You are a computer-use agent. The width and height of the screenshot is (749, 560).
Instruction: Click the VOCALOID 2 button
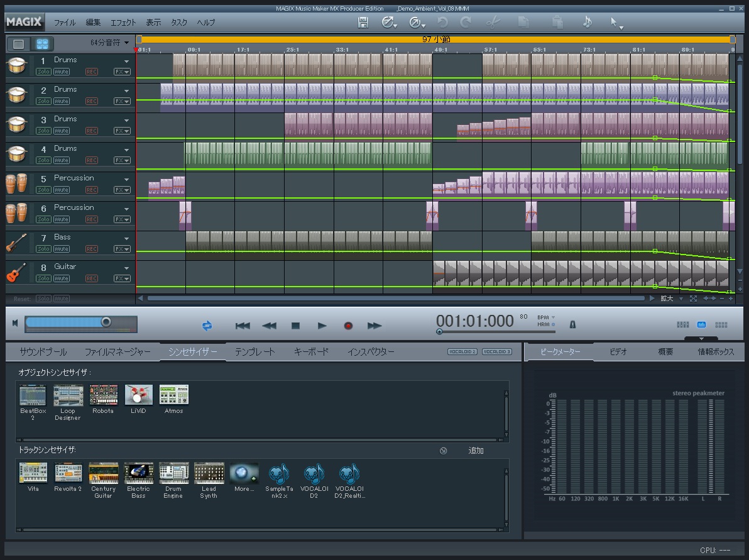point(462,352)
